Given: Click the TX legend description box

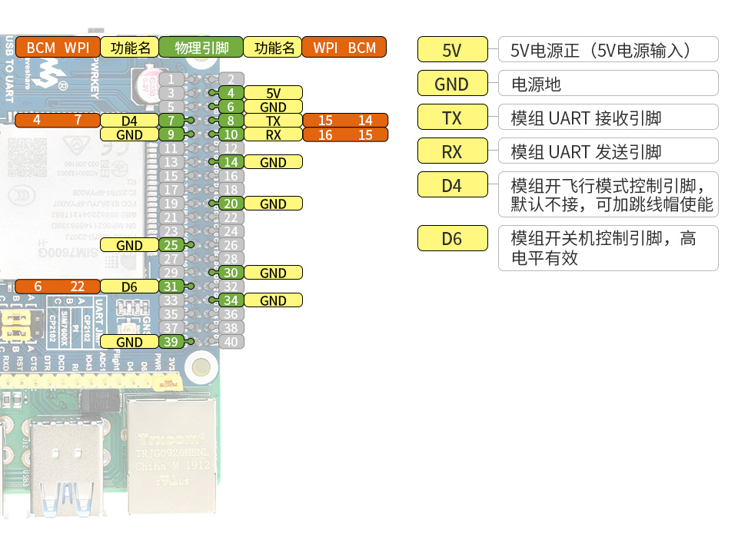Looking at the screenshot, I should tap(608, 117).
